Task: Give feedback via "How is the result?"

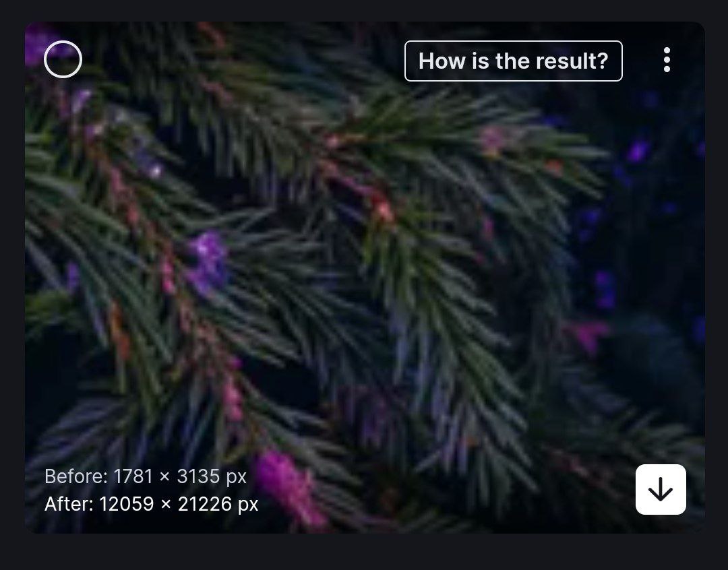Action: [x=514, y=61]
